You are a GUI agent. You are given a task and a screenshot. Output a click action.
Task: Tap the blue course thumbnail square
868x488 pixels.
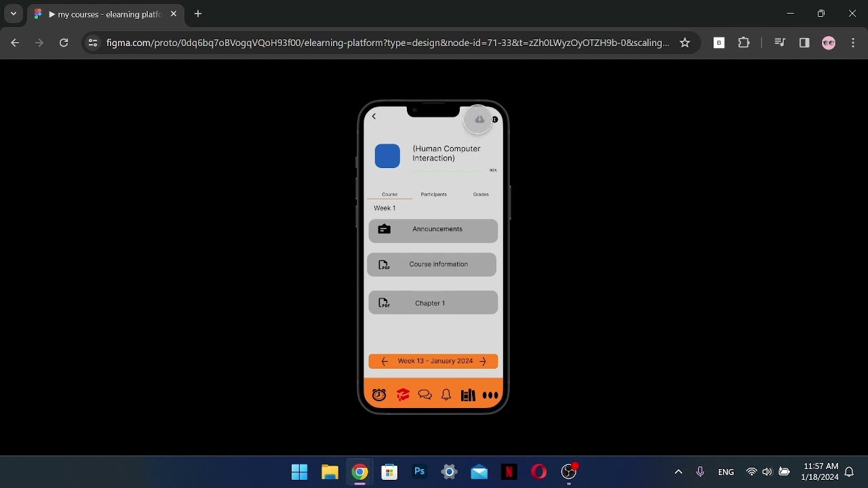pos(387,156)
